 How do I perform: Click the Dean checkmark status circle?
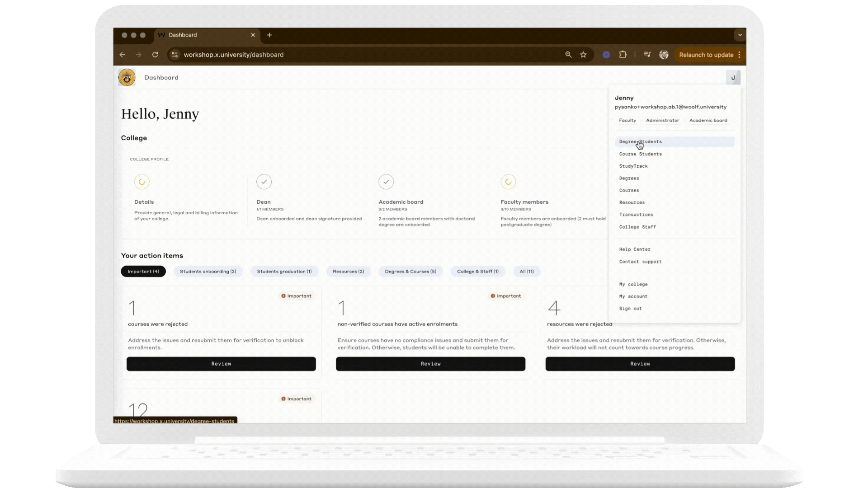[x=264, y=182]
